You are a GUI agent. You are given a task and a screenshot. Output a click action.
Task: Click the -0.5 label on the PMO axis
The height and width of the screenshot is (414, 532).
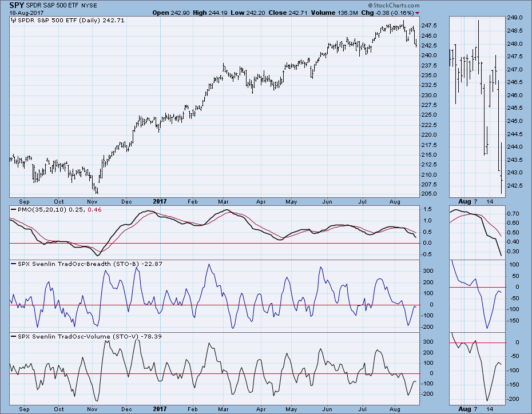tap(426, 254)
